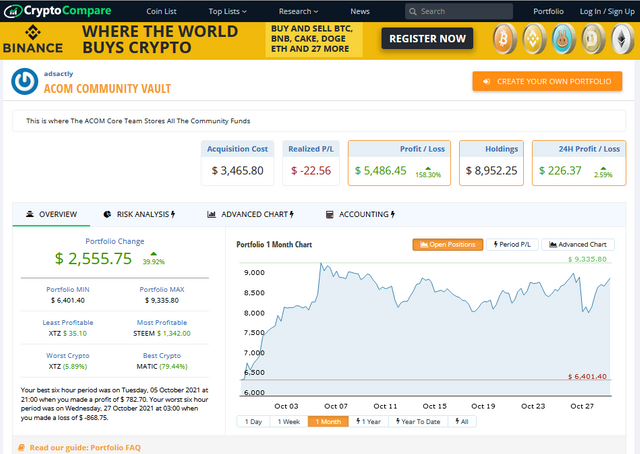Open the Portfolio nav link
This screenshot has height=454, width=640.
[548, 11]
